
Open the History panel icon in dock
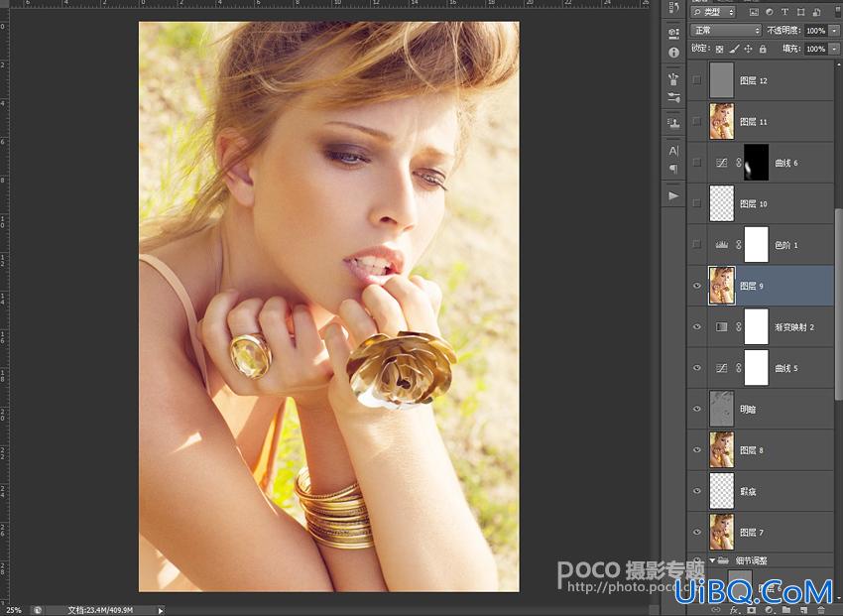tap(673, 8)
